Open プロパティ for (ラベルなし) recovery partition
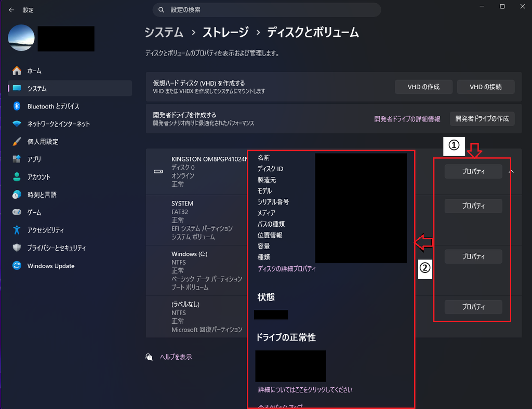This screenshot has width=532, height=409. (473, 307)
